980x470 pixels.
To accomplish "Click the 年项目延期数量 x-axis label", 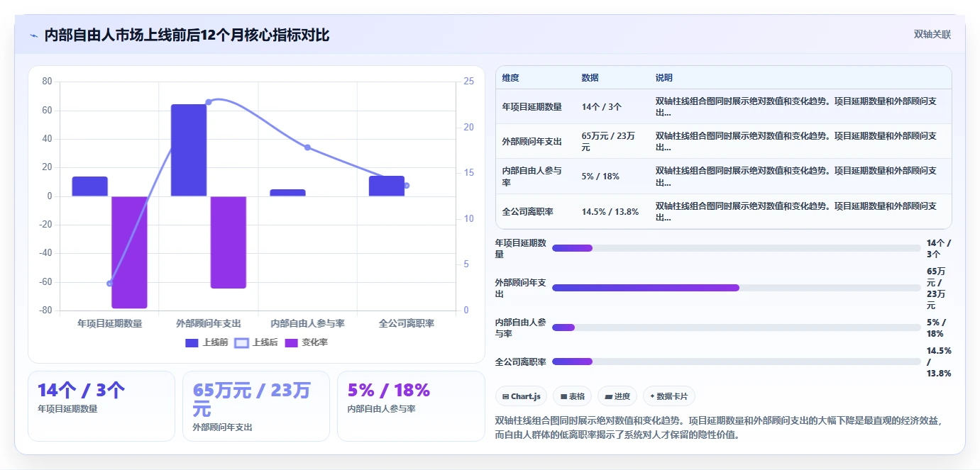I will point(109,323).
